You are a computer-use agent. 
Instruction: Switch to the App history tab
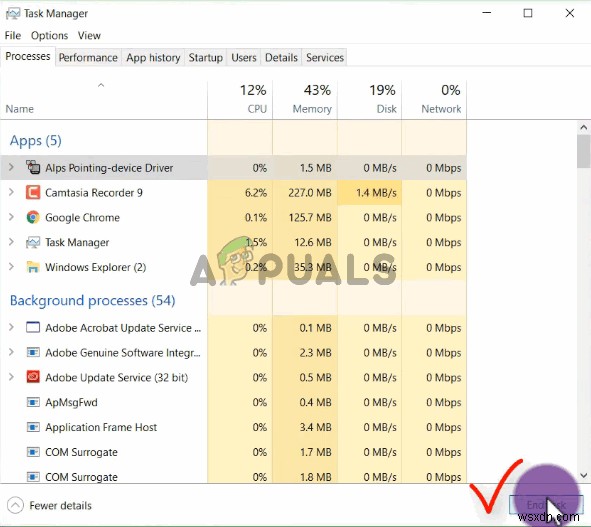tap(153, 58)
